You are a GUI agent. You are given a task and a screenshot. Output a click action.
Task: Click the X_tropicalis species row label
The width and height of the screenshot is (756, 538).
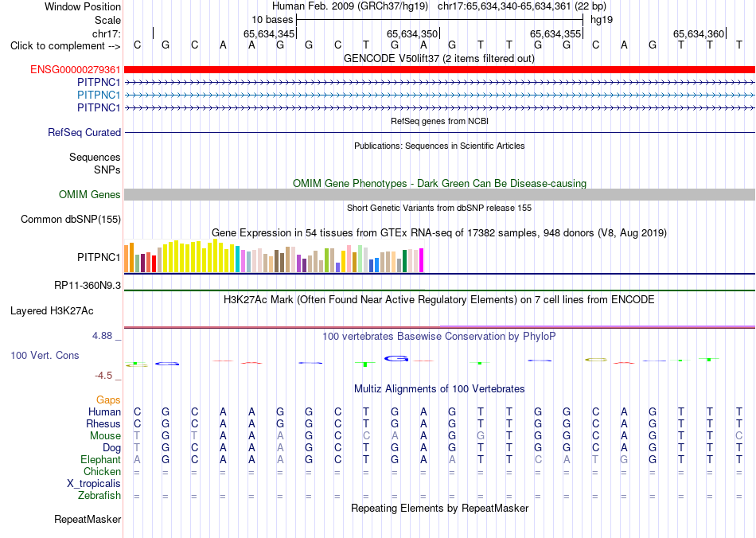(x=94, y=484)
